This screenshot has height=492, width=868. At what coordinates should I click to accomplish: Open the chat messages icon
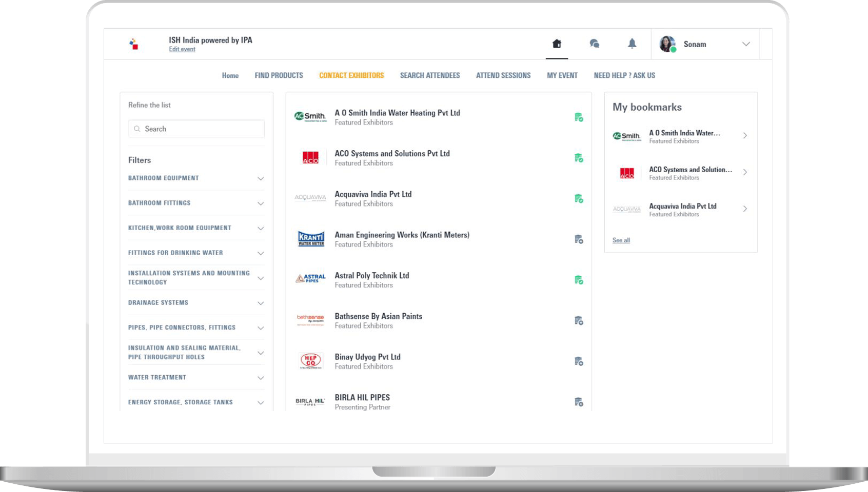point(595,44)
